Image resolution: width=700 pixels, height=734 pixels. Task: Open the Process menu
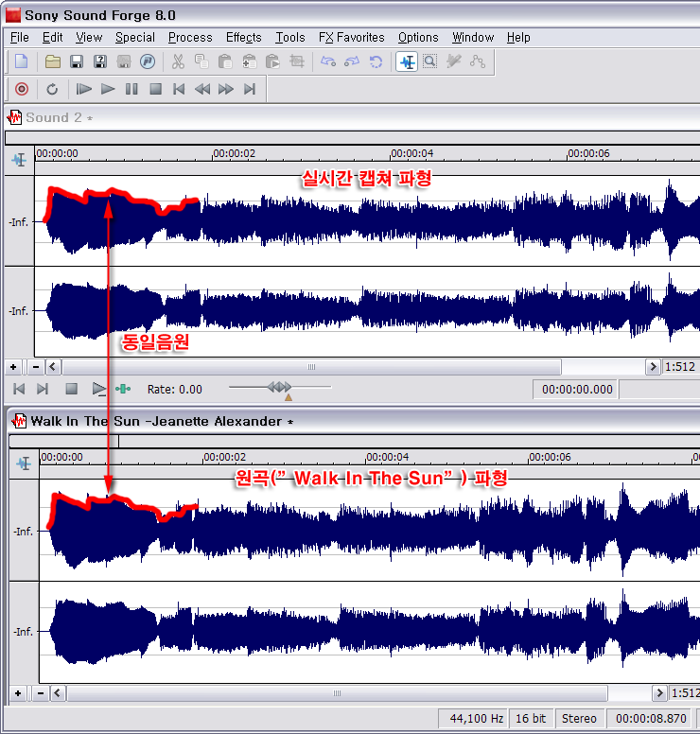(190, 38)
